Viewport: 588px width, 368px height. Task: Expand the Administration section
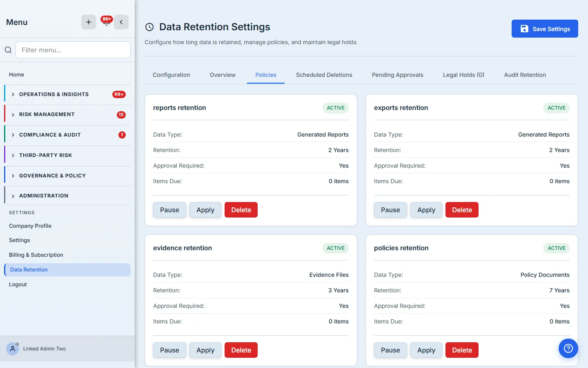coord(67,196)
